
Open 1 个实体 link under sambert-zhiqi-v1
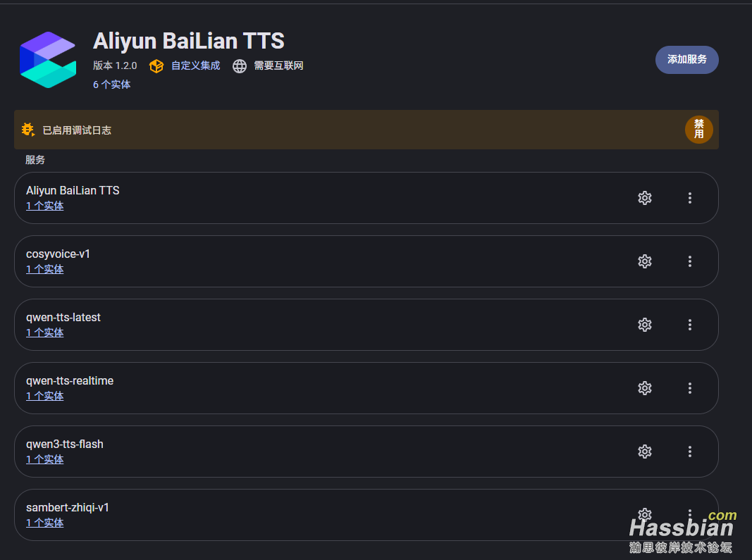click(x=45, y=523)
